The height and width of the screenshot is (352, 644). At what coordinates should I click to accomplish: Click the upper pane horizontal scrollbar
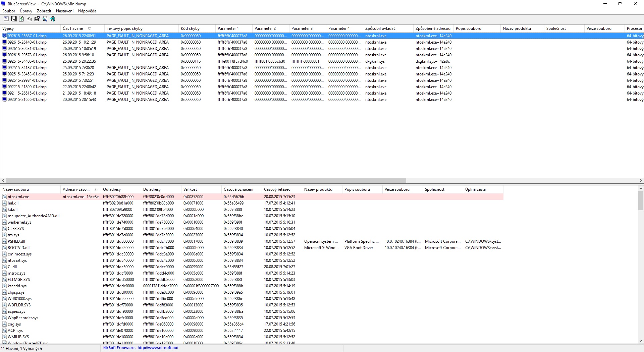206,180
